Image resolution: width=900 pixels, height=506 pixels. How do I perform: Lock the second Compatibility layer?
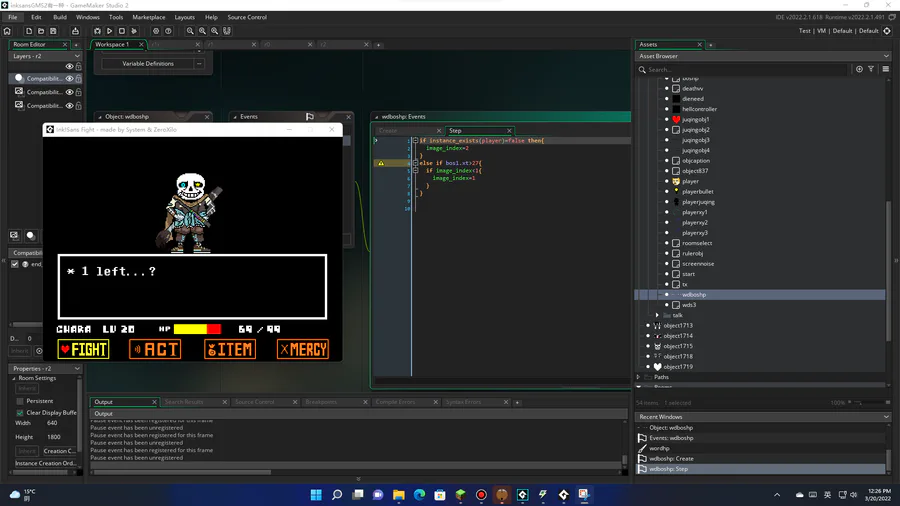click(79, 92)
